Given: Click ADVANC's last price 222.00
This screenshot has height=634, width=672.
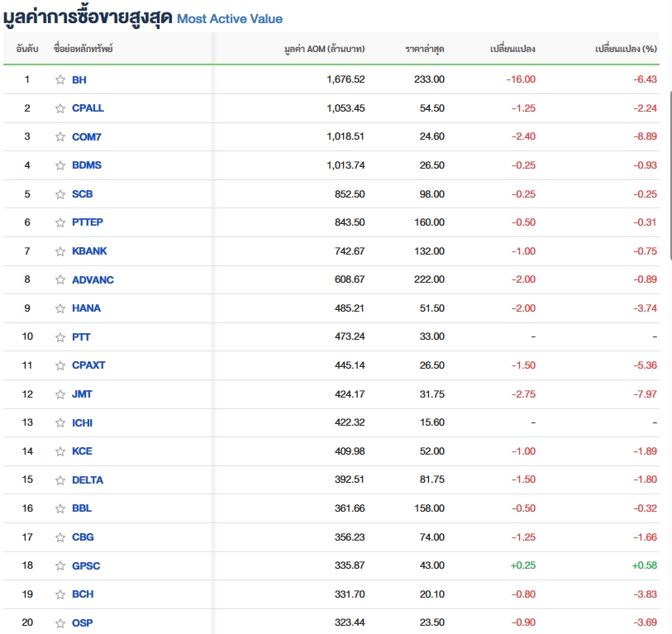Looking at the screenshot, I should point(429,279).
